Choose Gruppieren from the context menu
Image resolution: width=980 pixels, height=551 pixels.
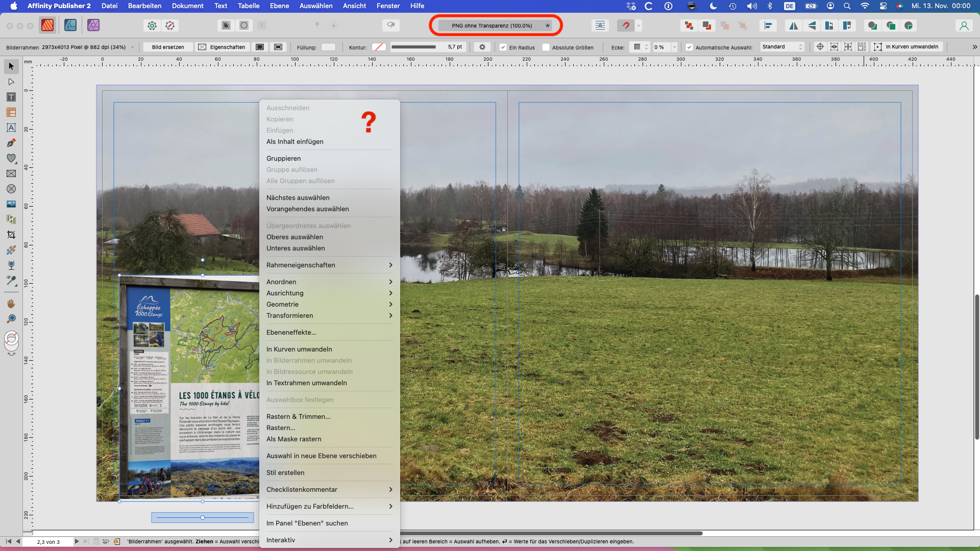(283, 158)
